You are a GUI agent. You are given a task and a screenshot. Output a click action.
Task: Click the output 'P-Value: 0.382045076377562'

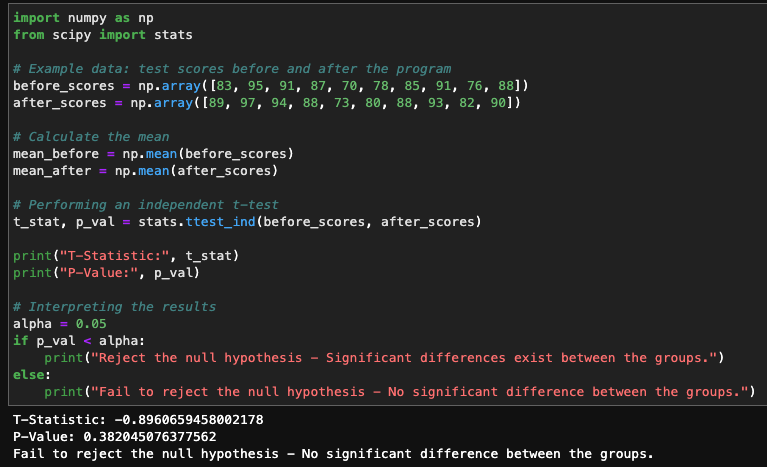(x=114, y=437)
